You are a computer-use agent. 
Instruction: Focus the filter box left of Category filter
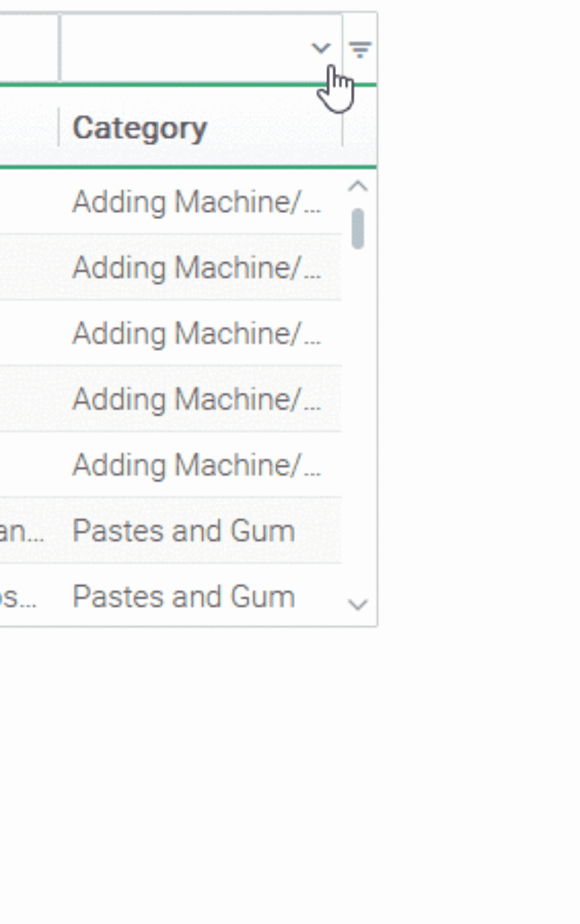pyautogui.click(x=29, y=48)
